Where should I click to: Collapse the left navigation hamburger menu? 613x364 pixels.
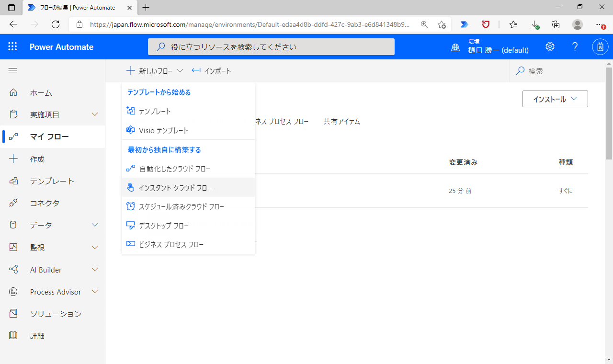coord(13,70)
